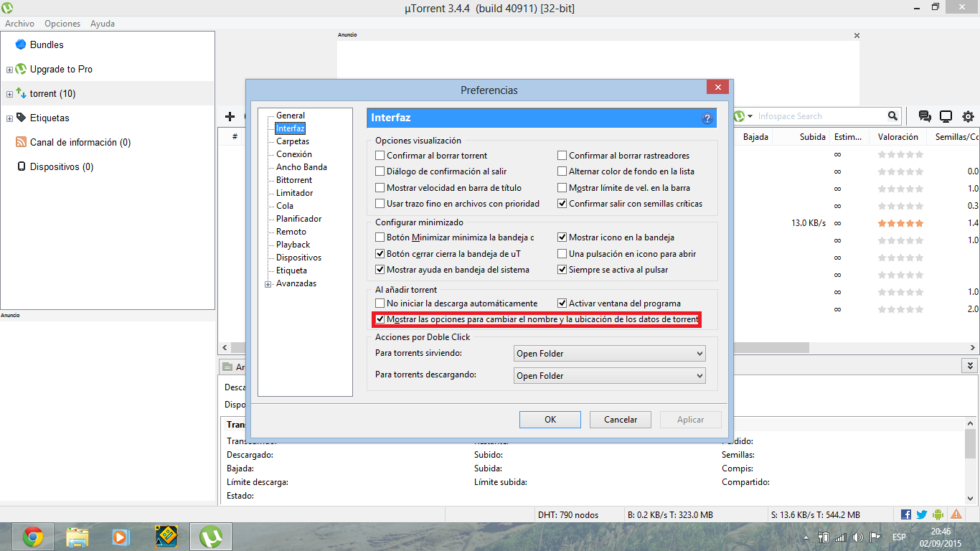The width and height of the screenshot is (980, 551).
Task: Open Canal de información RSS feed
Action: pos(80,143)
